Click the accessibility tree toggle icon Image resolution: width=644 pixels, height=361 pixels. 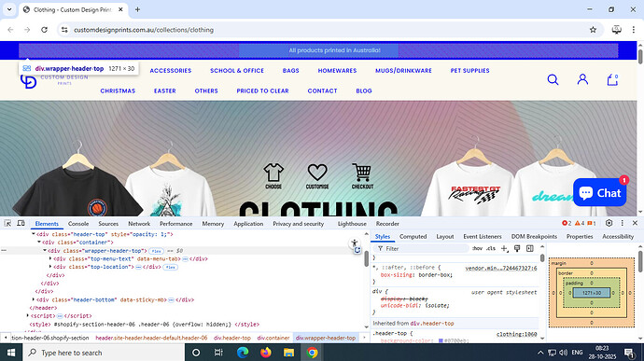[x=355, y=243]
